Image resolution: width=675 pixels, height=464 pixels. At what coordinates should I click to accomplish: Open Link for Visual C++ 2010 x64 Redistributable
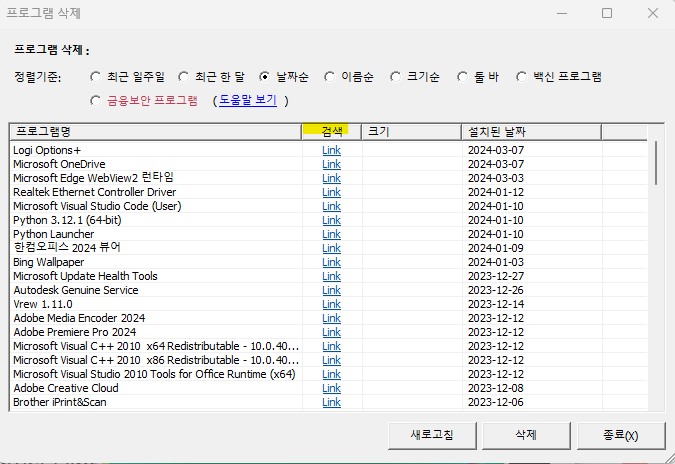tap(331, 346)
